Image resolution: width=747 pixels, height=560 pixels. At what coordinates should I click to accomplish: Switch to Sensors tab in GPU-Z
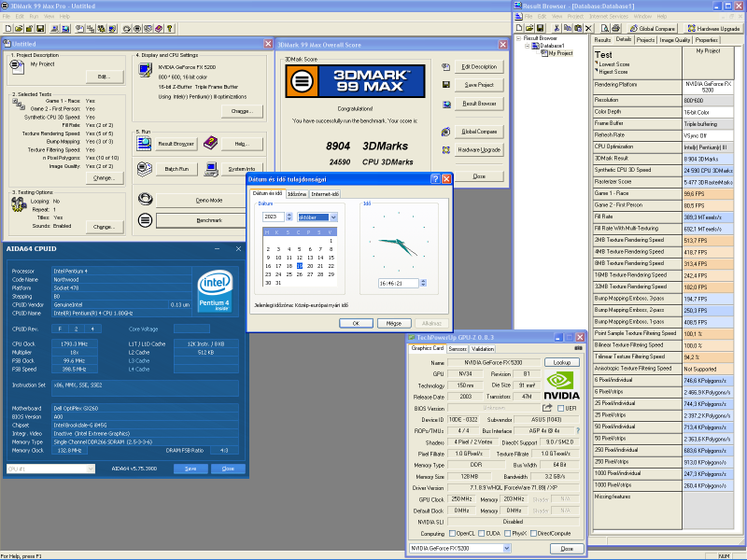pyautogui.click(x=458, y=348)
